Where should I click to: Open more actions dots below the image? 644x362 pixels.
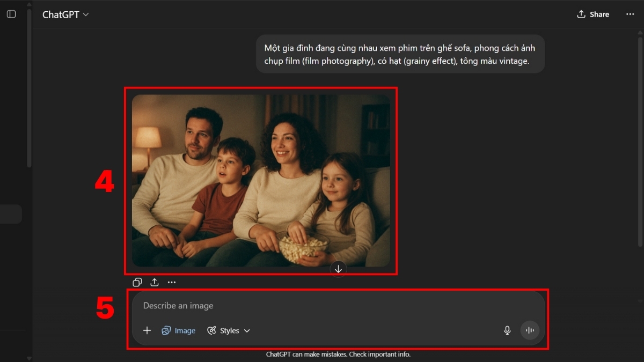click(172, 282)
